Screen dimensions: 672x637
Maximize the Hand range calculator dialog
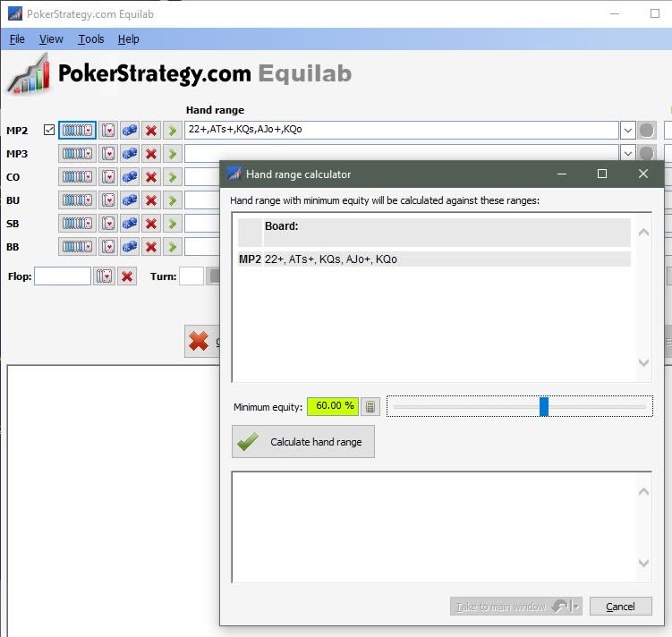[602, 174]
